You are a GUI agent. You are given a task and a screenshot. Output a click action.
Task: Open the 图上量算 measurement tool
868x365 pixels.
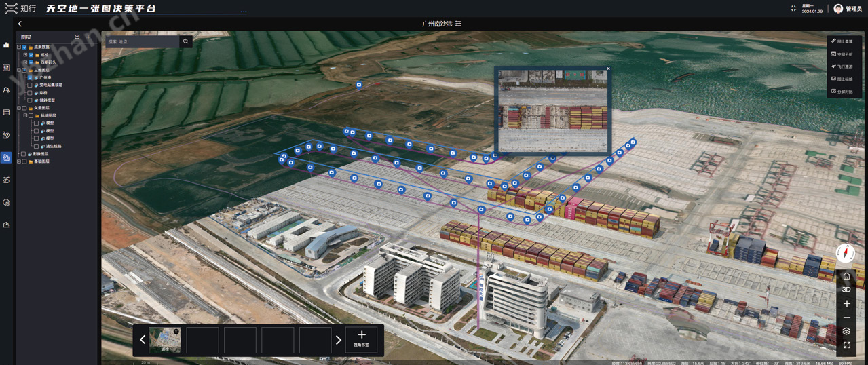(x=842, y=41)
